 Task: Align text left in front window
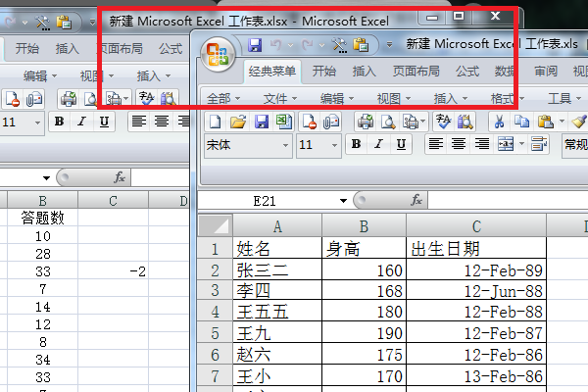(436, 144)
